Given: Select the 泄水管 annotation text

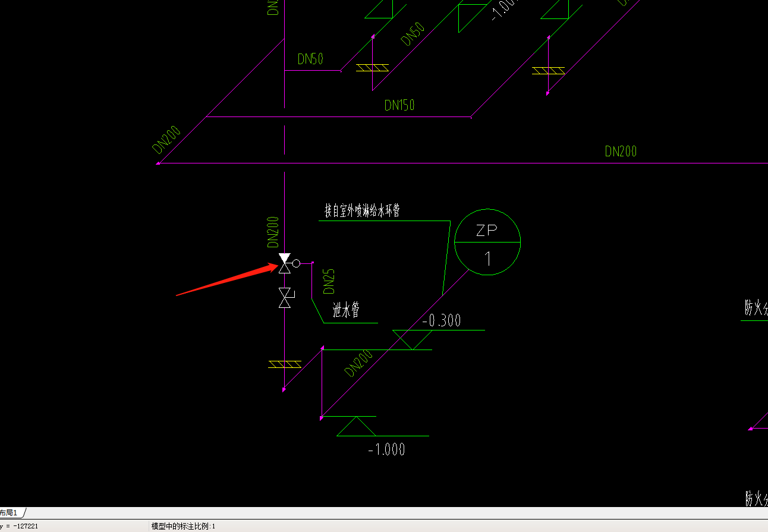Looking at the screenshot, I should (x=347, y=310).
